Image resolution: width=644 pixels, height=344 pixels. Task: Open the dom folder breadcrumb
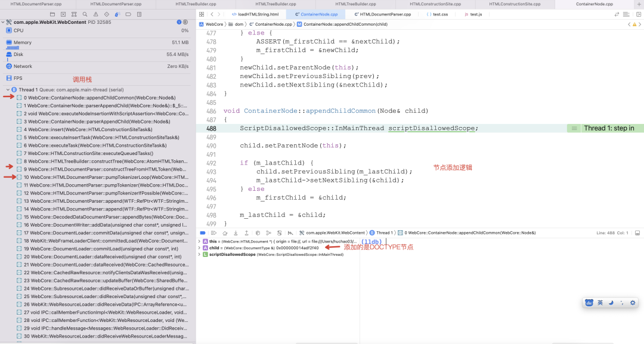236,24
